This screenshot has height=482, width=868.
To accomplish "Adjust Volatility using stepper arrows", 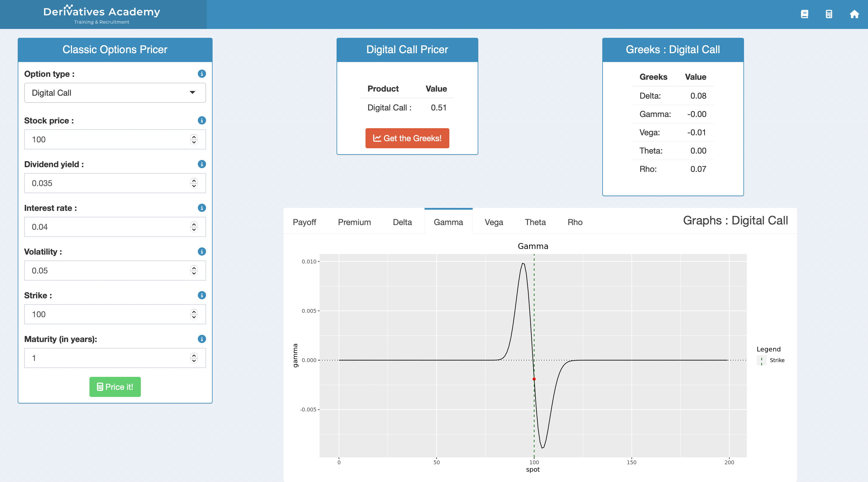I will pyautogui.click(x=194, y=271).
